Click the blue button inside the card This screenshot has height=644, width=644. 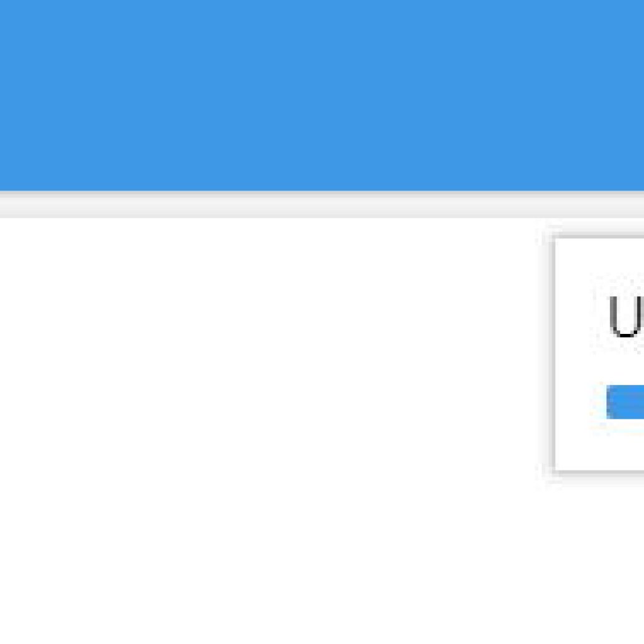(x=625, y=402)
